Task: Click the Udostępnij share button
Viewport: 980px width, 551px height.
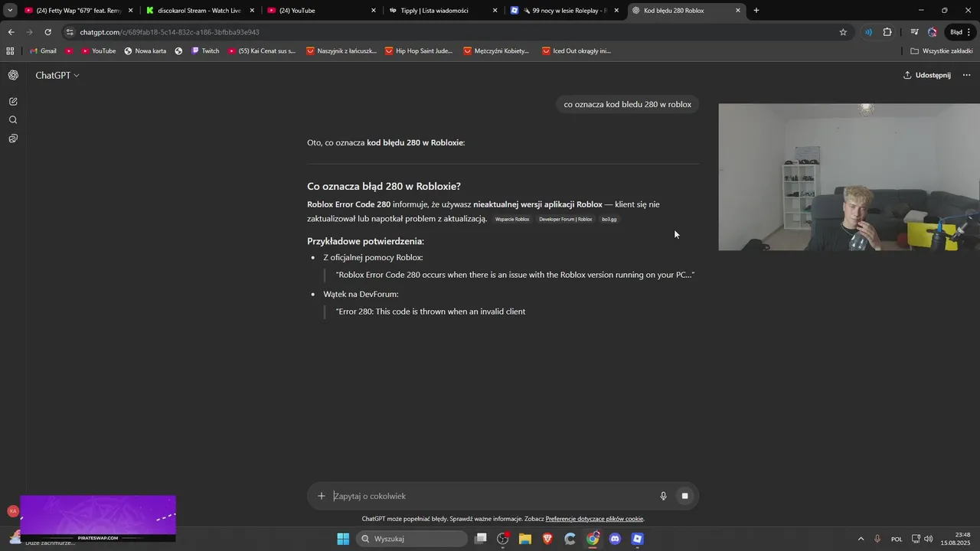Action: tap(926, 75)
